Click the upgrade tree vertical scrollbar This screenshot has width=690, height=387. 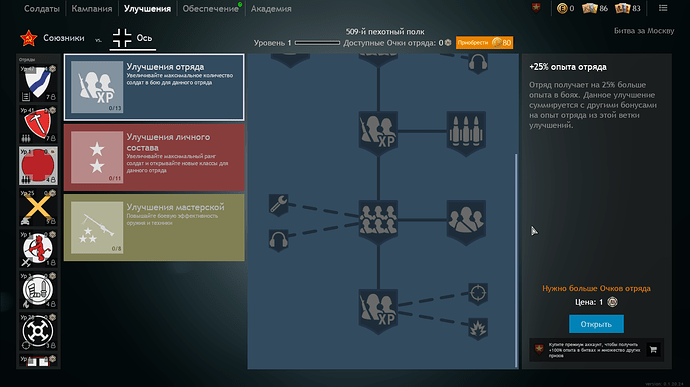point(516,261)
